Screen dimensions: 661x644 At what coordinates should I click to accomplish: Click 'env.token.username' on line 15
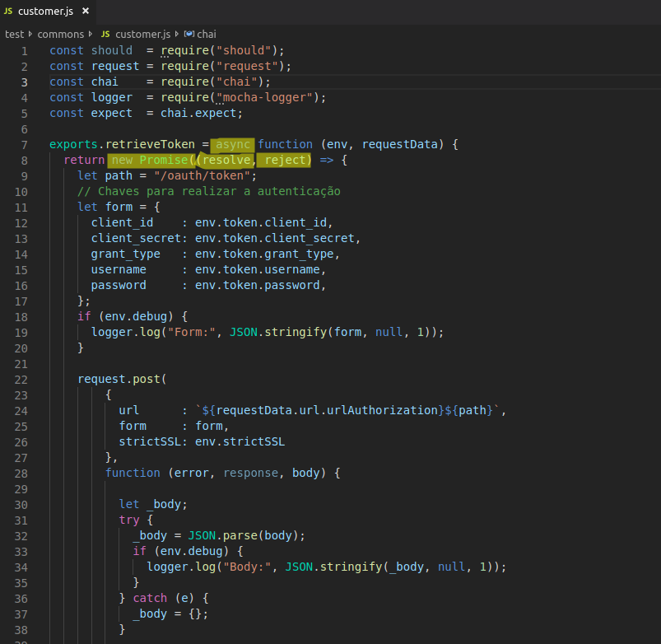click(257, 270)
